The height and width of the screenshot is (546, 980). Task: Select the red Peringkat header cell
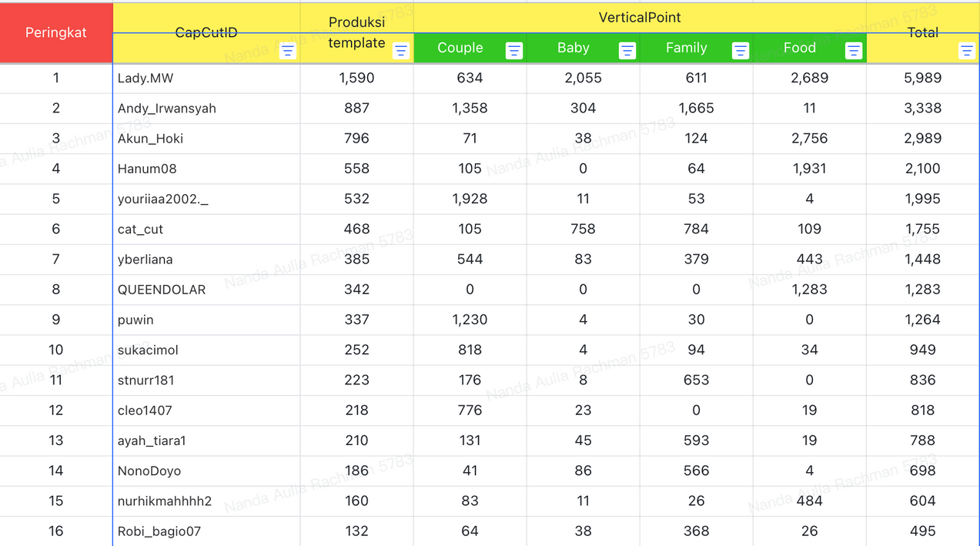(x=56, y=32)
